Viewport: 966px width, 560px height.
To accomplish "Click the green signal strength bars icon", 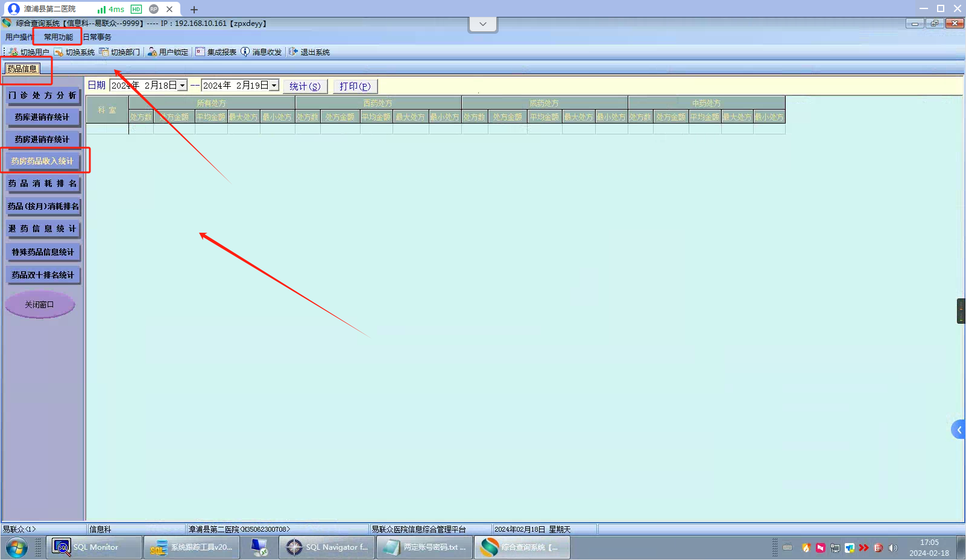I will [102, 9].
